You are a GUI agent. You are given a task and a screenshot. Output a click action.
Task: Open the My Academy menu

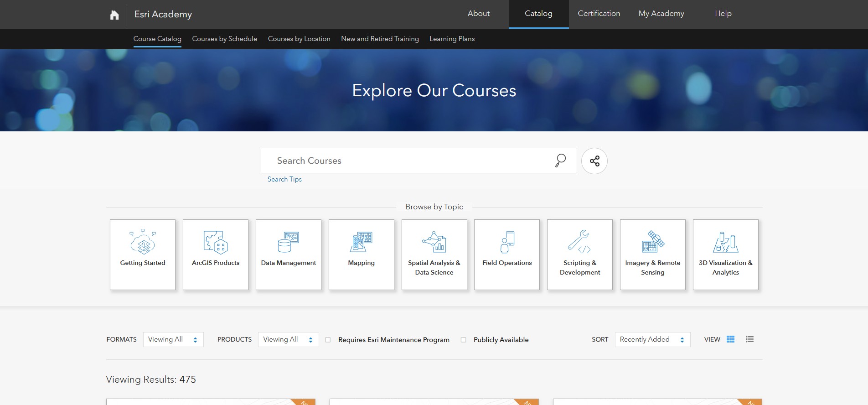661,14
